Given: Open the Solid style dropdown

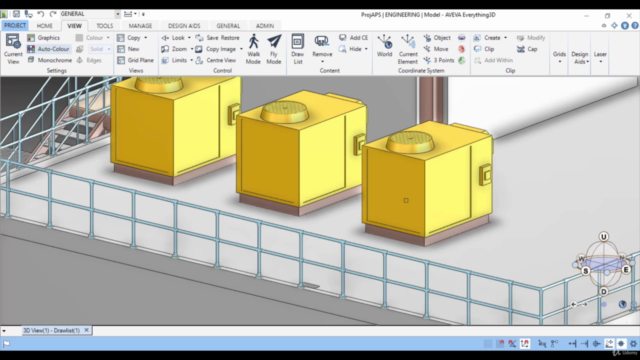Looking at the screenshot, I should [100, 49].
